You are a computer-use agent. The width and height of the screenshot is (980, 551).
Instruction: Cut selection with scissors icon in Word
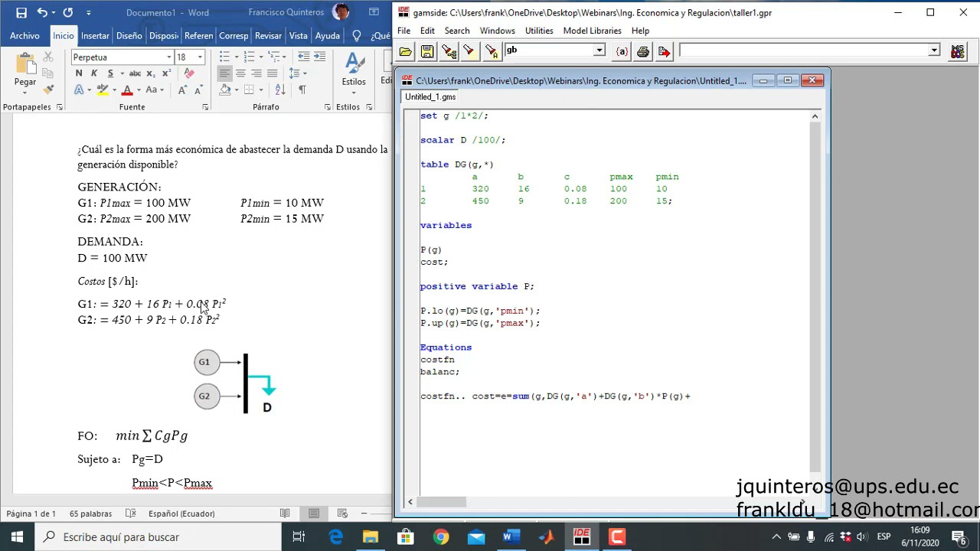point(48,57)
